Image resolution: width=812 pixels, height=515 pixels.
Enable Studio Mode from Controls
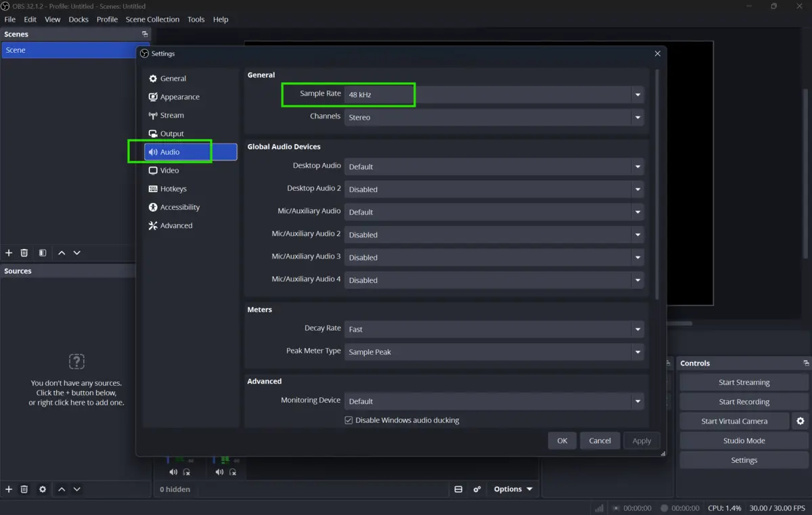coord(744,441)
